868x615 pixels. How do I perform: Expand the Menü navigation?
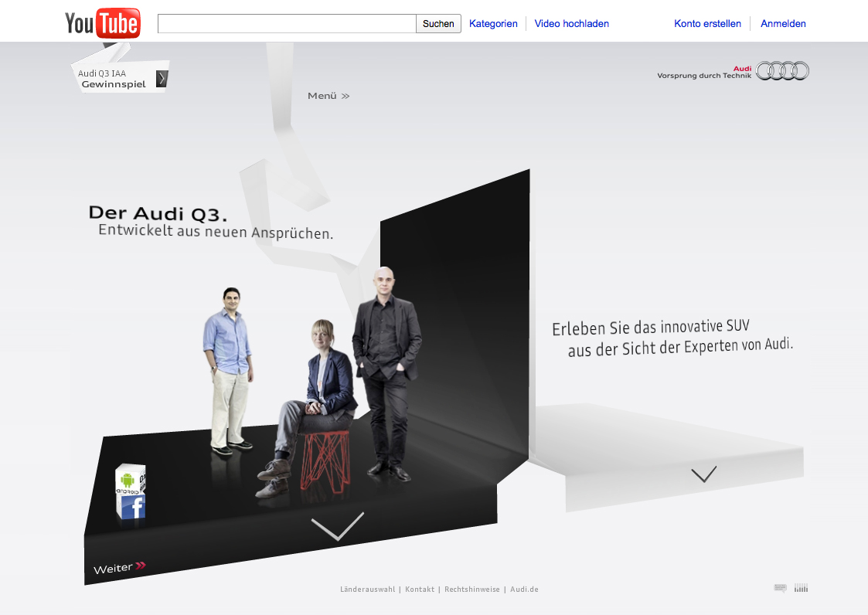328,96
